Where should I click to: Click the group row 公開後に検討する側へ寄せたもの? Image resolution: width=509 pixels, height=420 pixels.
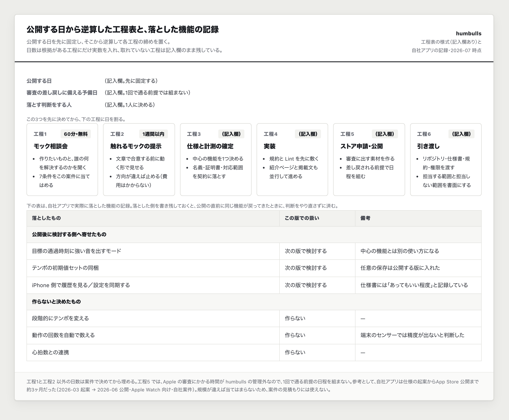[254, 234]
